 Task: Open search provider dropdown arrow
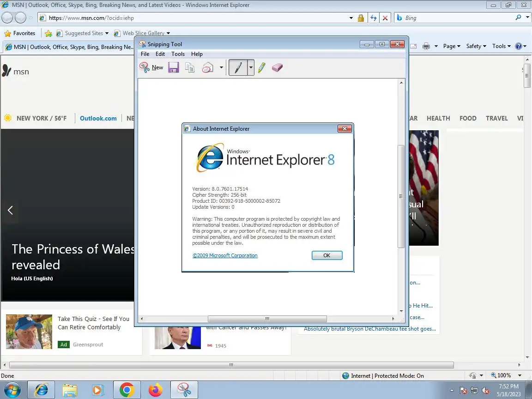tap(527, 17)
